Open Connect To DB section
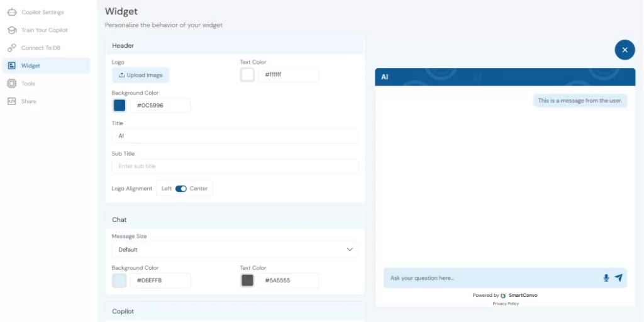The height and width of the screenshot is (322, 644). click(41, 48)
